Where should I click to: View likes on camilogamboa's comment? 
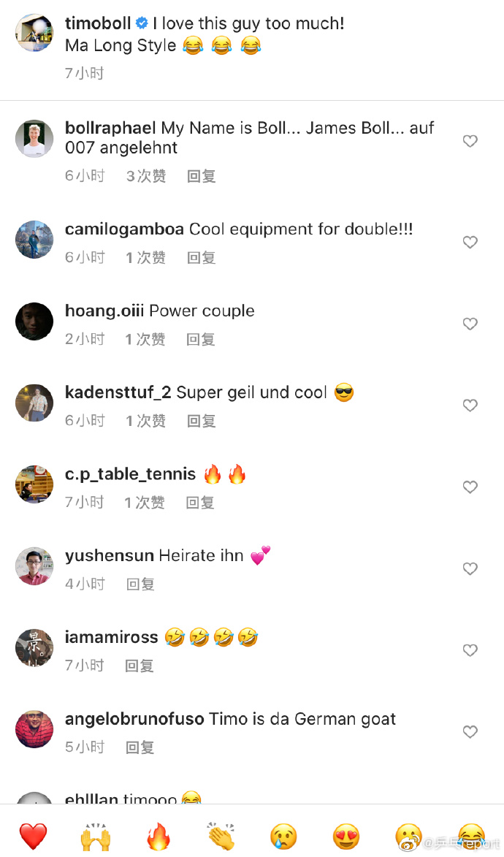point(145,257)
